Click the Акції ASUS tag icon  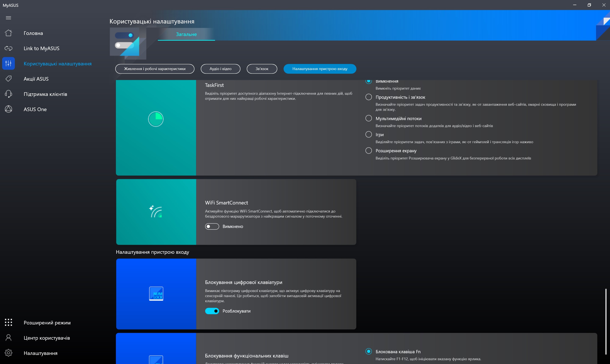(8, 79)
